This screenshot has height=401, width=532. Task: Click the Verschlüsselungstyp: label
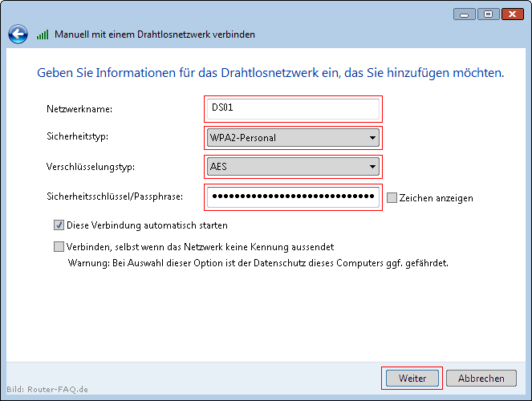[91, 167]
